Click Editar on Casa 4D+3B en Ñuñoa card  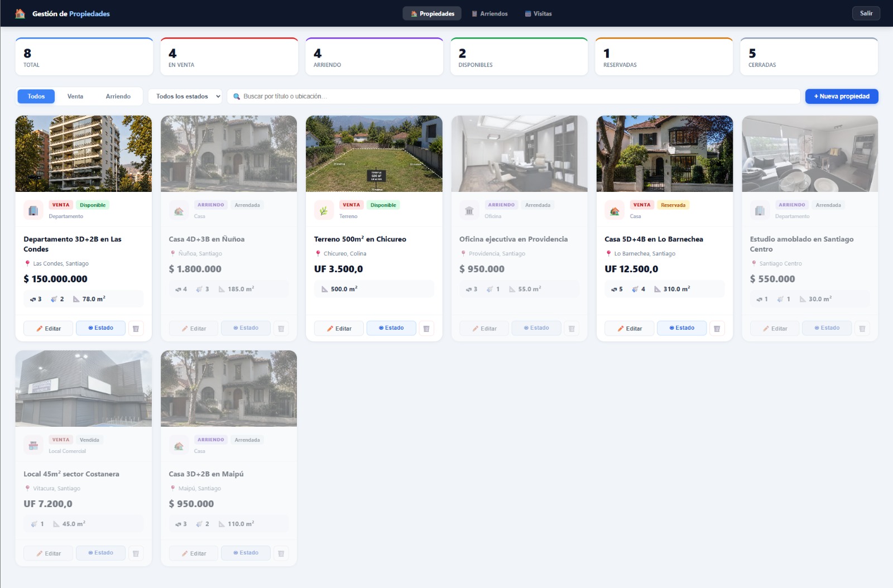pyautogui.click(x=194, y=329)
